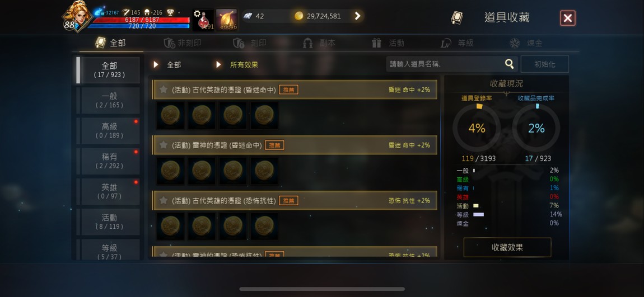Click the 收藏效果 button
Screen dimensions: 644x297
[x=507, y=247]
